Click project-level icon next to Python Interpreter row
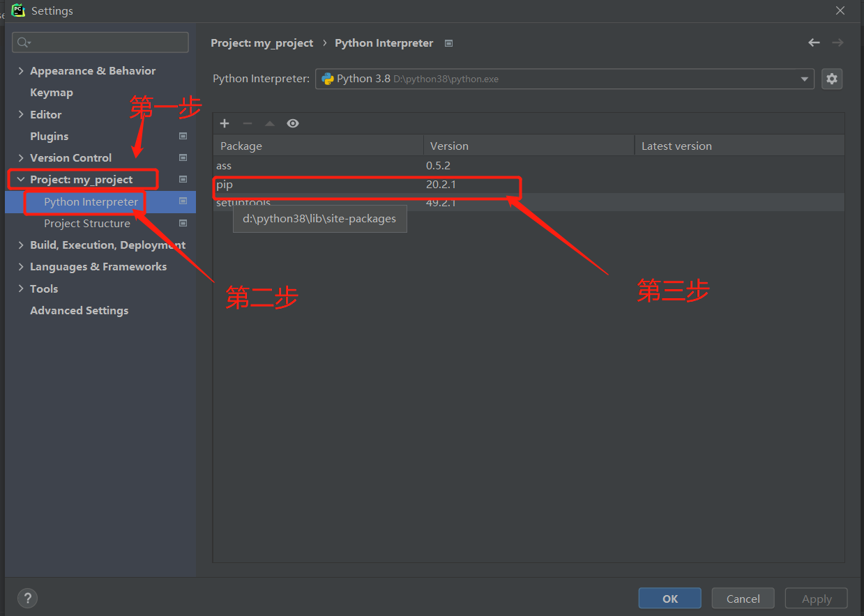The width and height of the screenshot is (864, 616). (183, 201)
